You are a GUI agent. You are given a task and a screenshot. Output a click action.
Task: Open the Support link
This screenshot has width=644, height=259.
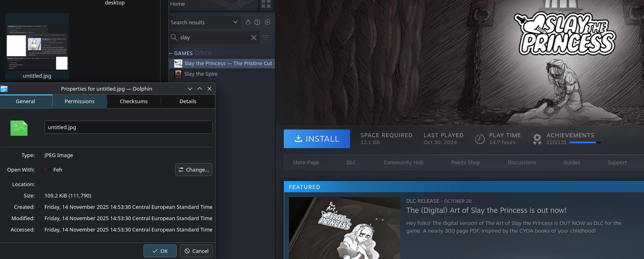617,163
